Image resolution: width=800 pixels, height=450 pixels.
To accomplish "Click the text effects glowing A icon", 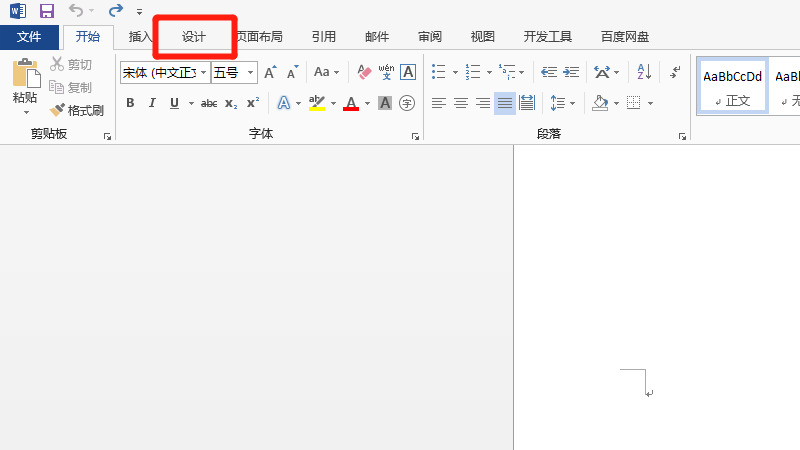I will click(284, 103).
